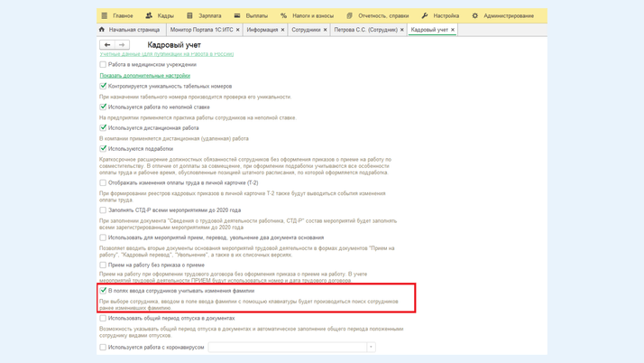Close the Монитор Портала 1С:ИТС tab
This screenshot has height=363, width=644.
pyautogui.click(x=238, y=30)
